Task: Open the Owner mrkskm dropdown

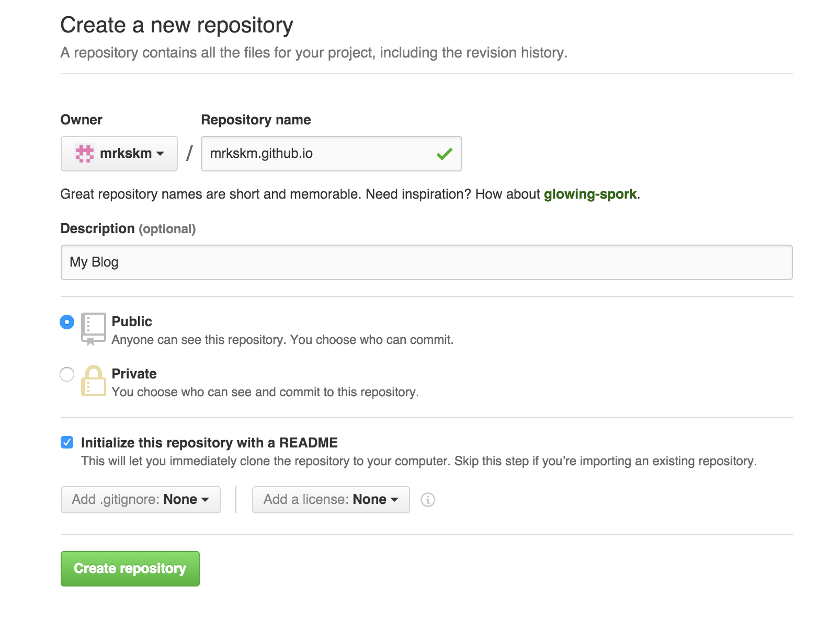Action: click(x=119, y=154)
